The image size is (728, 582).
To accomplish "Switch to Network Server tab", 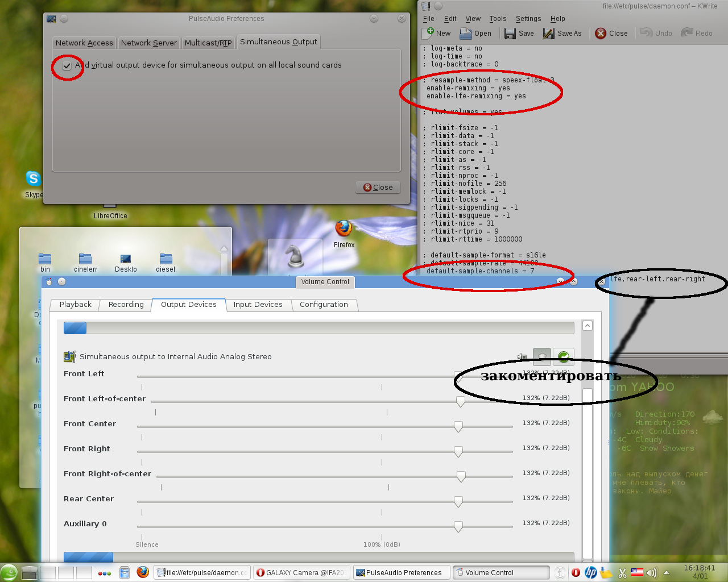I will [x=149, y=43].
